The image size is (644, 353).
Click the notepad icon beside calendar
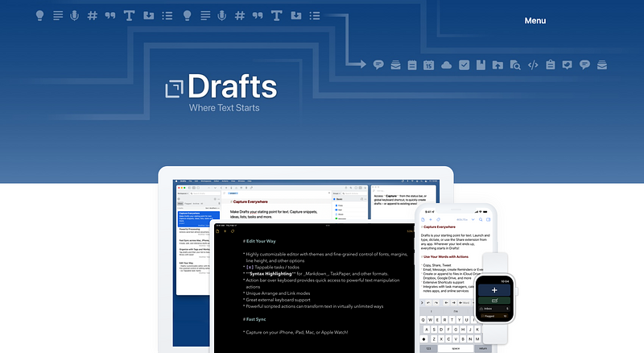click(x=412, y=65)
